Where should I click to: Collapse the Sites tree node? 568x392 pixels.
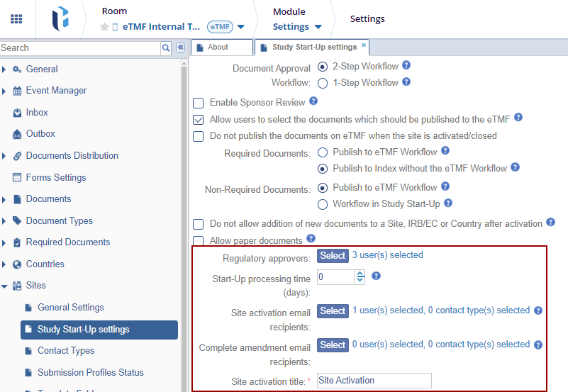point(4,286)
